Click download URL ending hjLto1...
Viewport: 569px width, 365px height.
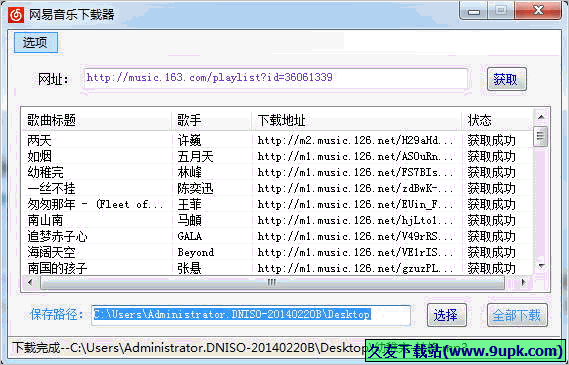click(x=356, y=220)
